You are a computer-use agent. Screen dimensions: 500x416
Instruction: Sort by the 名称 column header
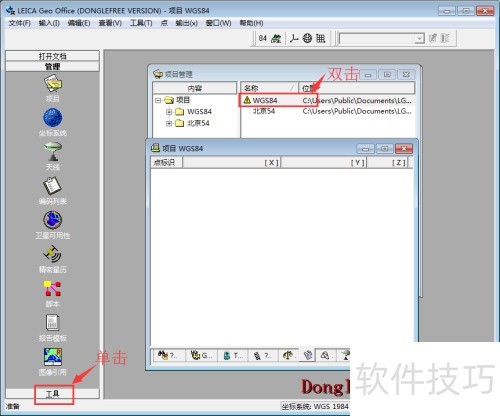pos(269,88)
